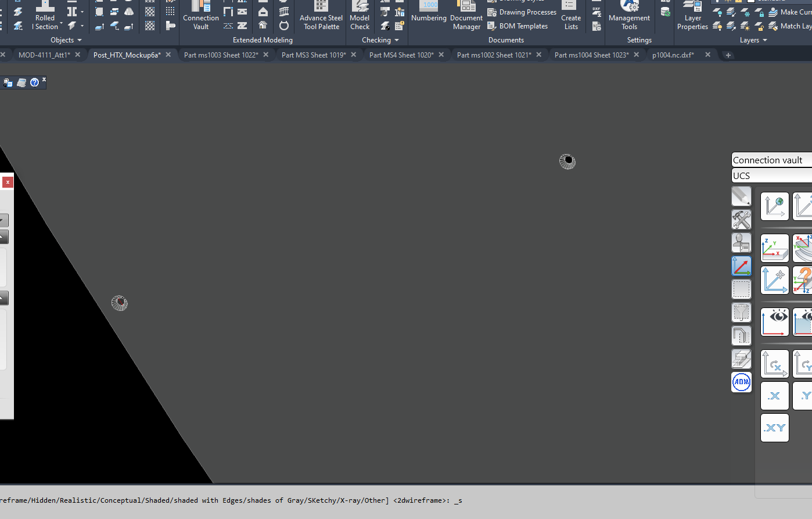Expand the Objects ribbon panel

[66, 40]
